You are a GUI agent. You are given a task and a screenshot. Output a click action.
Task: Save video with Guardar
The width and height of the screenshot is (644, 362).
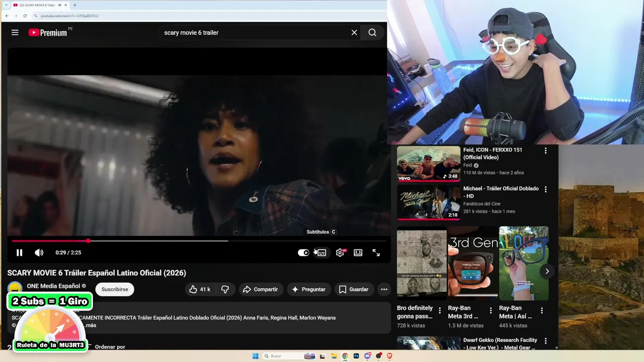coord(354,289)
